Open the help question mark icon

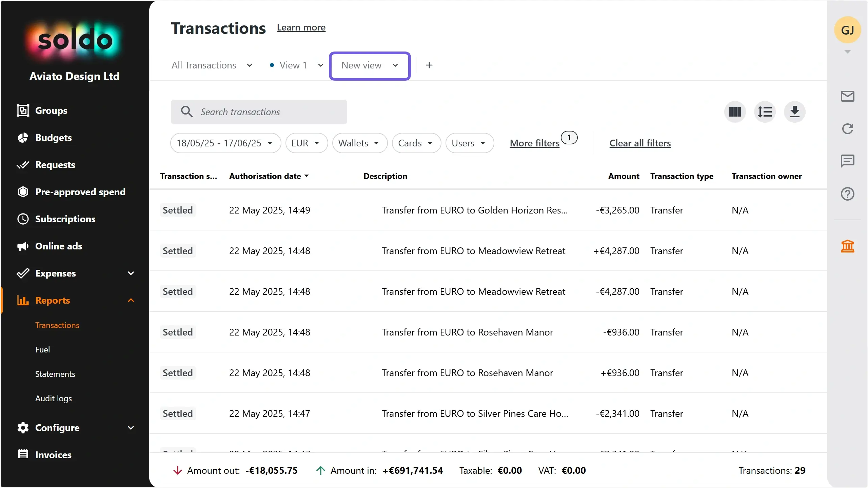point(847,194)
